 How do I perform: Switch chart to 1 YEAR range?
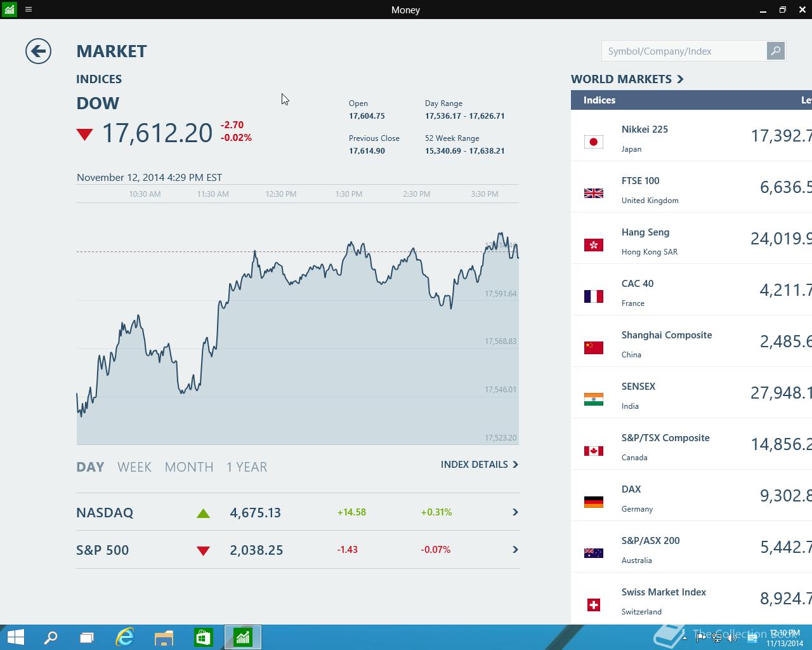coord(247,467)
